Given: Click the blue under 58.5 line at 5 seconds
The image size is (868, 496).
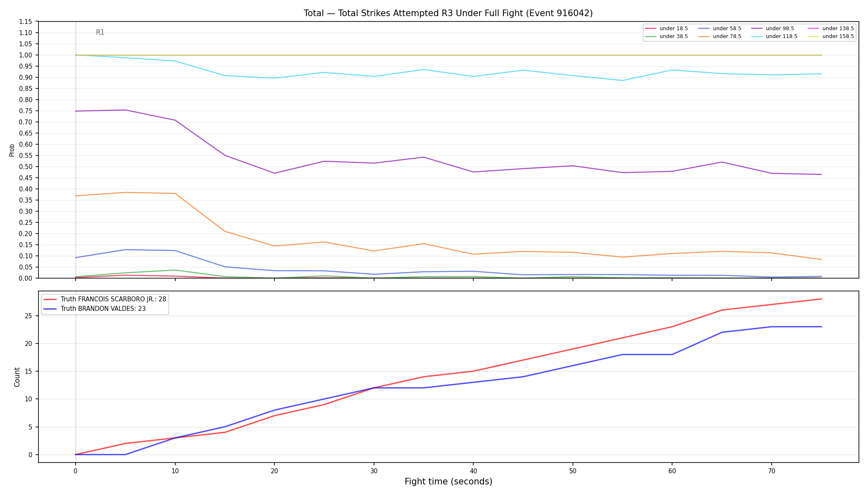Looking at the screenshot, I should coord(125,250).
